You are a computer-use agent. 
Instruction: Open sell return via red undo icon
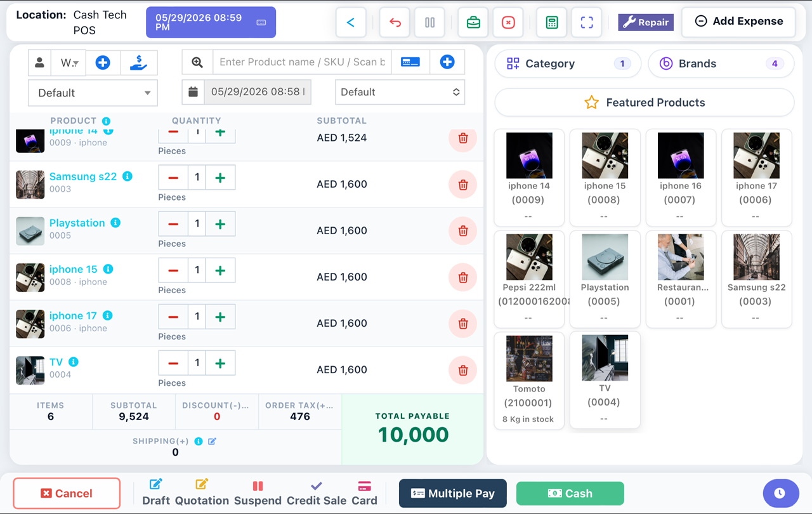(395, 23)
